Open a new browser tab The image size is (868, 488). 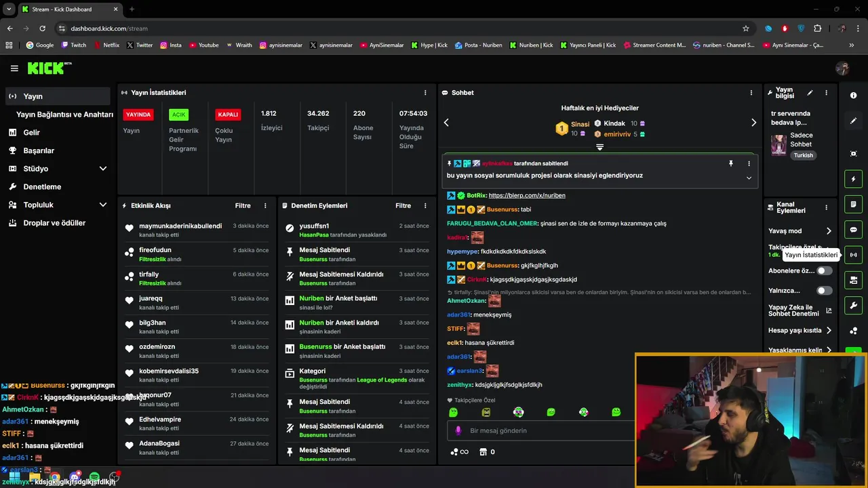click(x=132, y=9)
